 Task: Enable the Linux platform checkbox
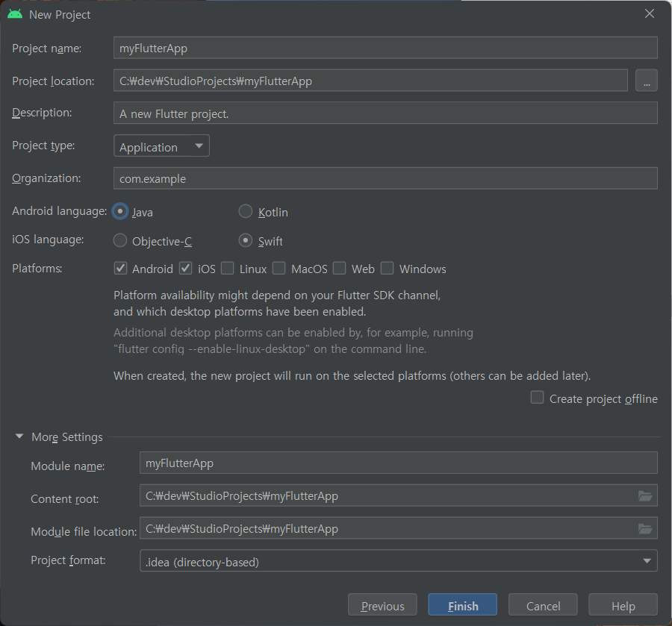(227, 269)
